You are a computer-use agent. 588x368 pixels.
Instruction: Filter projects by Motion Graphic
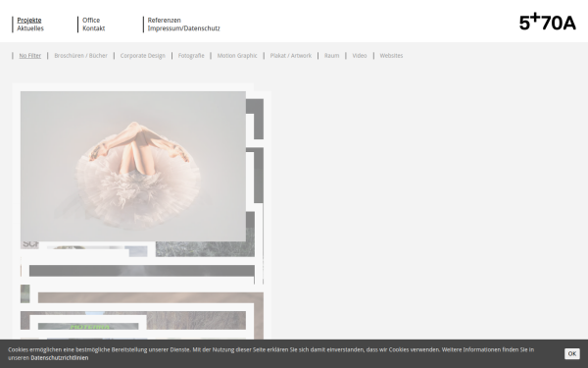pyautogui.click(x=237, y=56)
